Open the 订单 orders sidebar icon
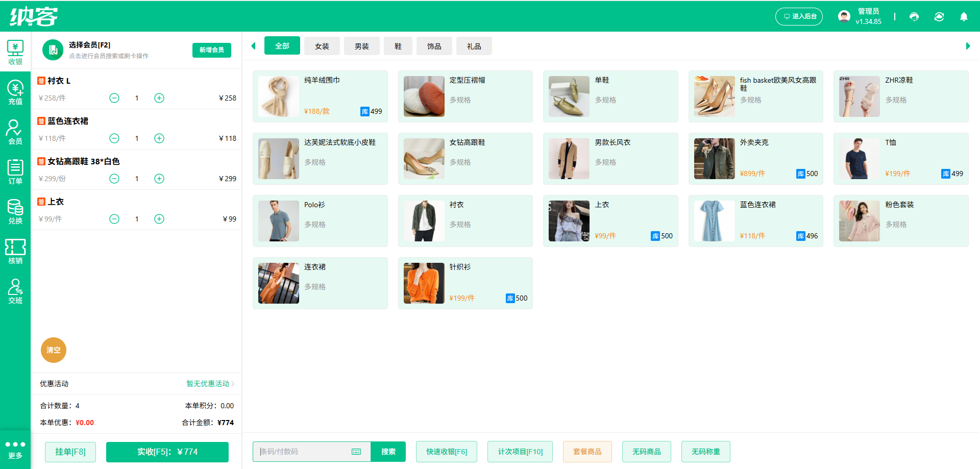The height and width of the screenshot is (469, 980). (x=15, y=172)
